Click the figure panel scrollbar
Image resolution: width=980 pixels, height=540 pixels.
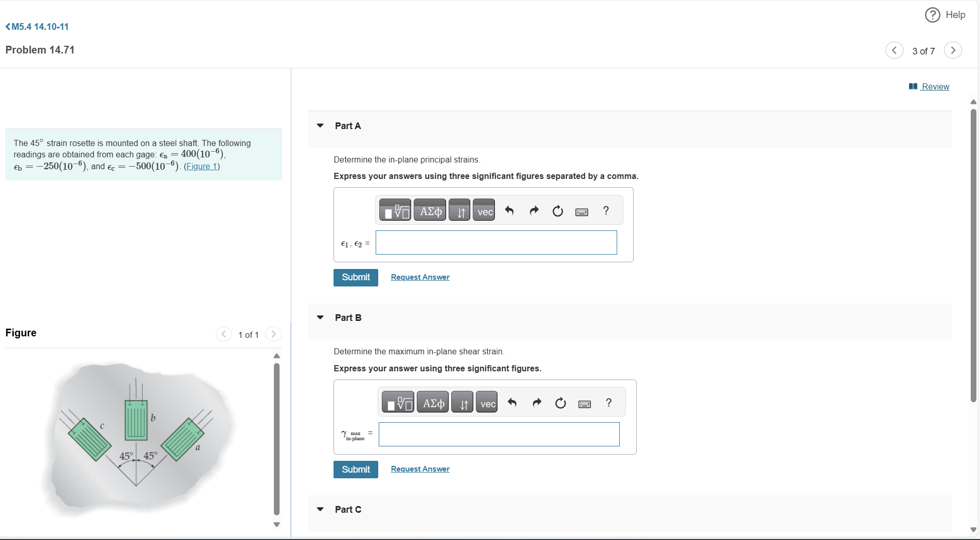(x=276, y=439)
